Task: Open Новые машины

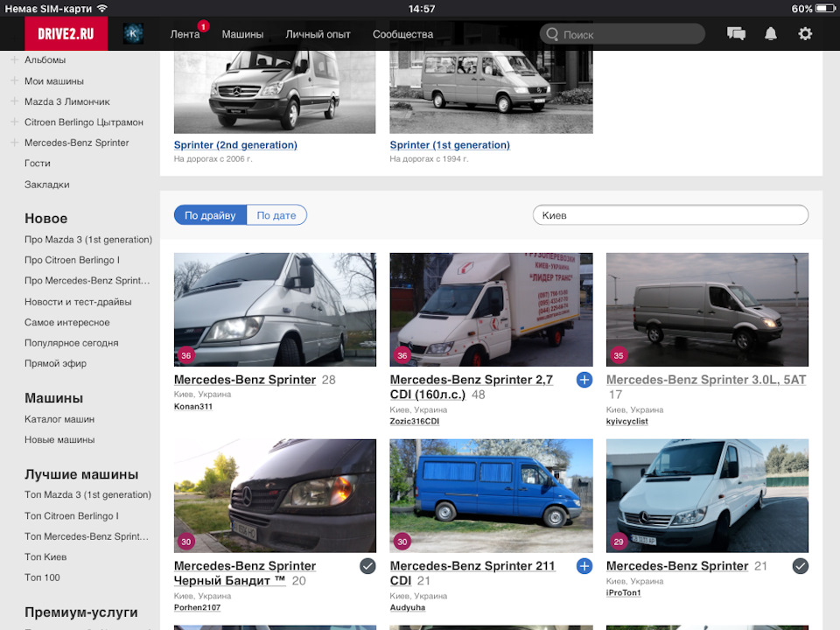Action: 59,440
